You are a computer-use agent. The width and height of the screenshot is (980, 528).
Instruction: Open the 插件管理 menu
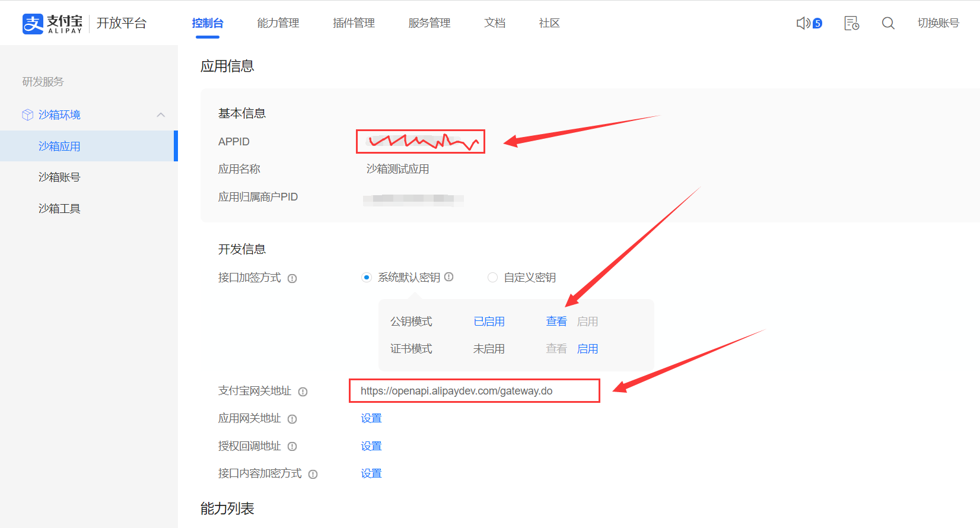(x=354, y=23)
